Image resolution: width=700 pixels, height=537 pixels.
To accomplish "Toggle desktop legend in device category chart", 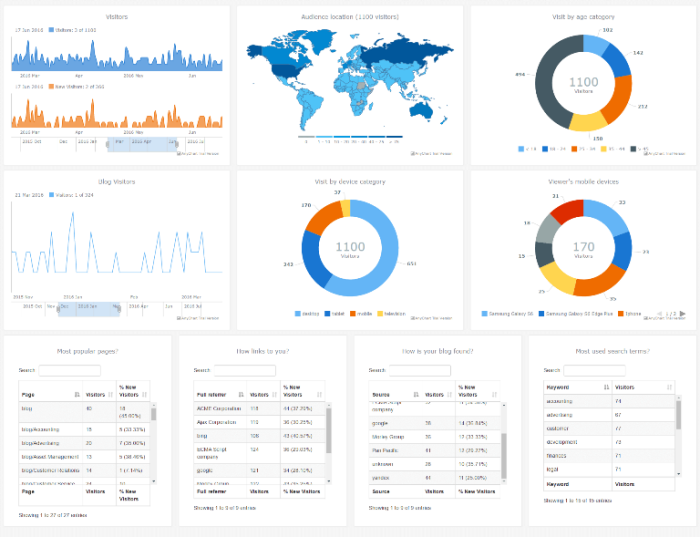I will click(x=307, y=314).
